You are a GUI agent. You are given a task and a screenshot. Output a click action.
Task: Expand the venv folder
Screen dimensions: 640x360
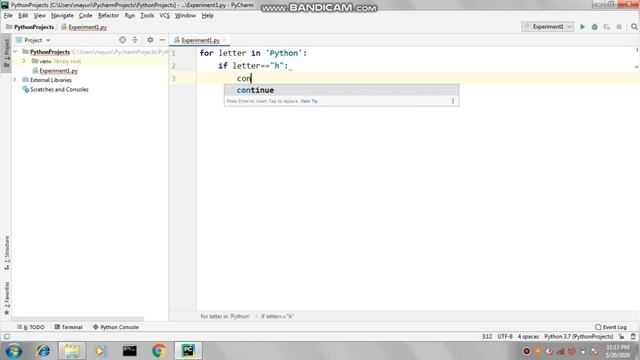coord(24,61)
